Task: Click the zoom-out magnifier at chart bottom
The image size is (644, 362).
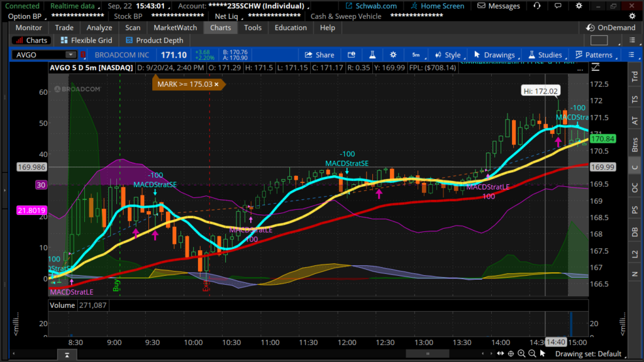Action: 532,353
